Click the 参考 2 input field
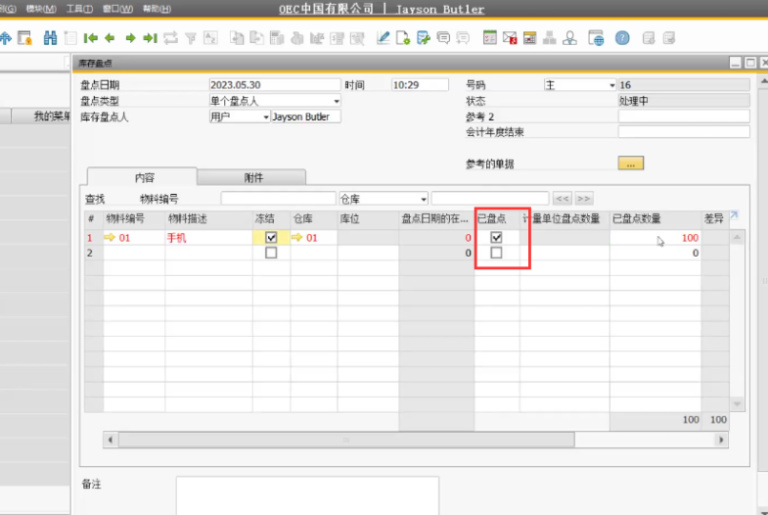 (684, 117)
